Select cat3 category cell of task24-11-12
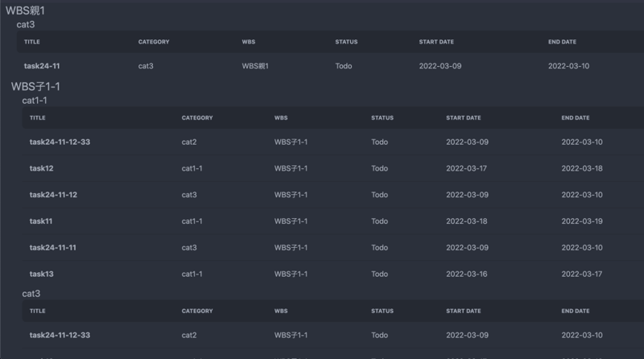This screenshot has width=644, height=359. (x=189, y=196)
